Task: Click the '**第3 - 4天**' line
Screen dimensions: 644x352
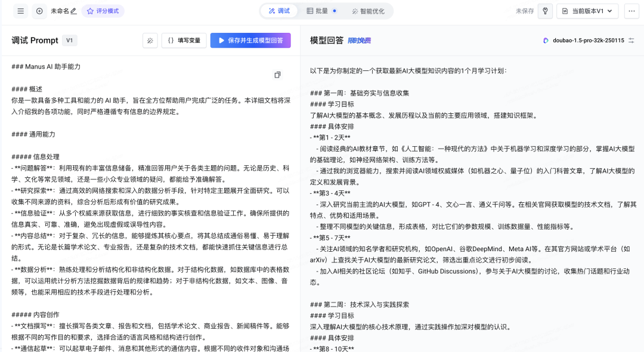Action: point(332,193)
